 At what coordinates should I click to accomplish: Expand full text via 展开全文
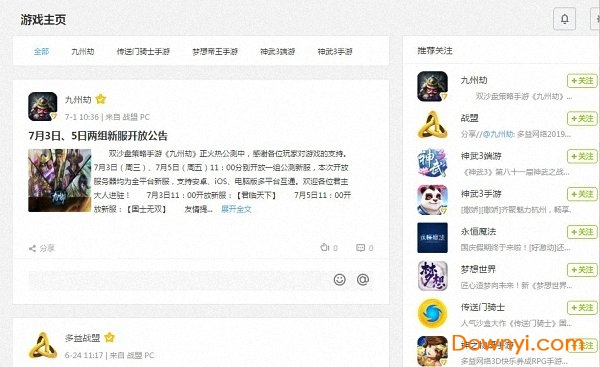tap(236, 209)
